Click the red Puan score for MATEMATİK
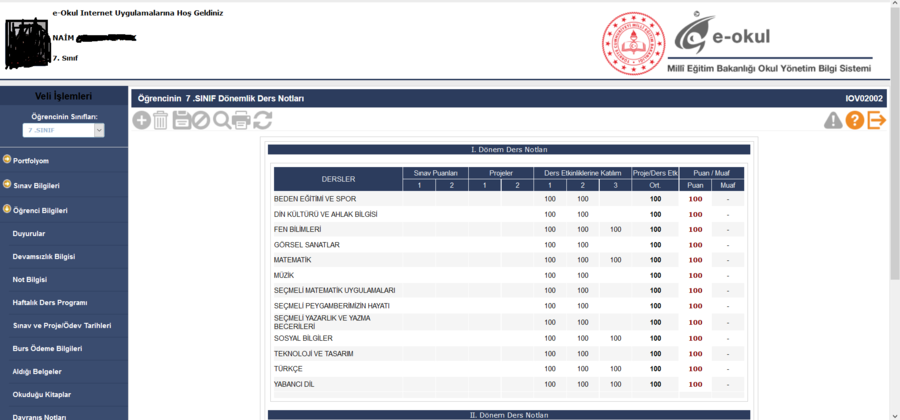Screen dimensions: 900x420 [695, 260]
